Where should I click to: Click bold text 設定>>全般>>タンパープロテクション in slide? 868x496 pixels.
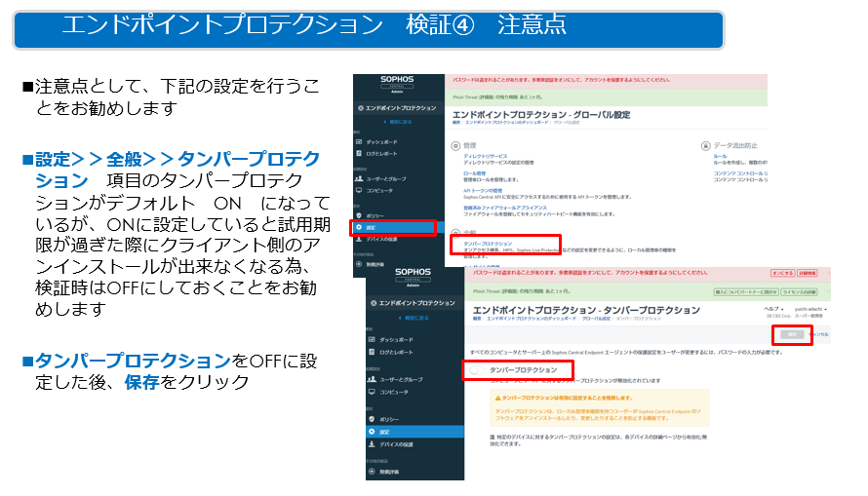(x=178, y=170)
